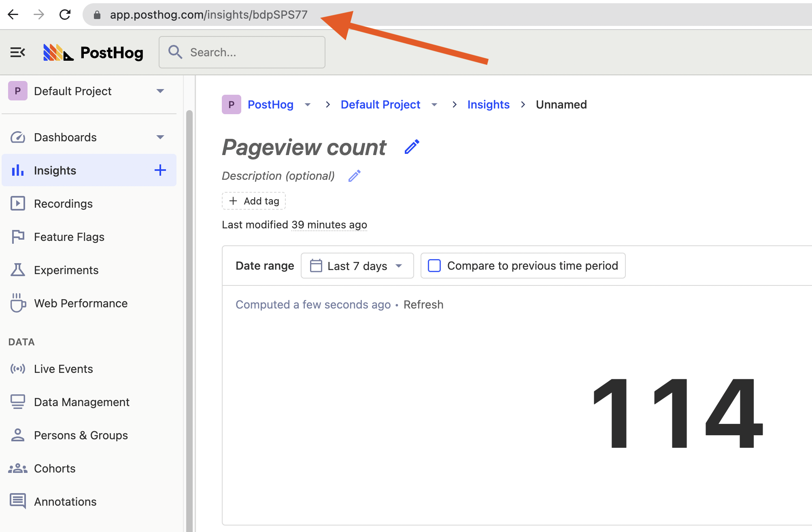The image size is (812, 532).
Task: Open the Last 7 days dropdown
Action: pyautogui.click(x=357, y=266)
